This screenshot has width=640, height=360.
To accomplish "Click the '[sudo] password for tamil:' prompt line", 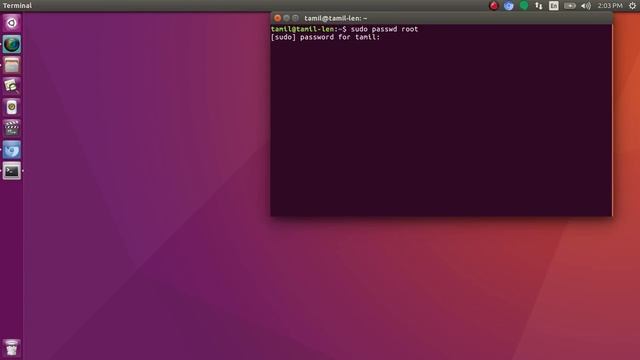I will [325, 37].
